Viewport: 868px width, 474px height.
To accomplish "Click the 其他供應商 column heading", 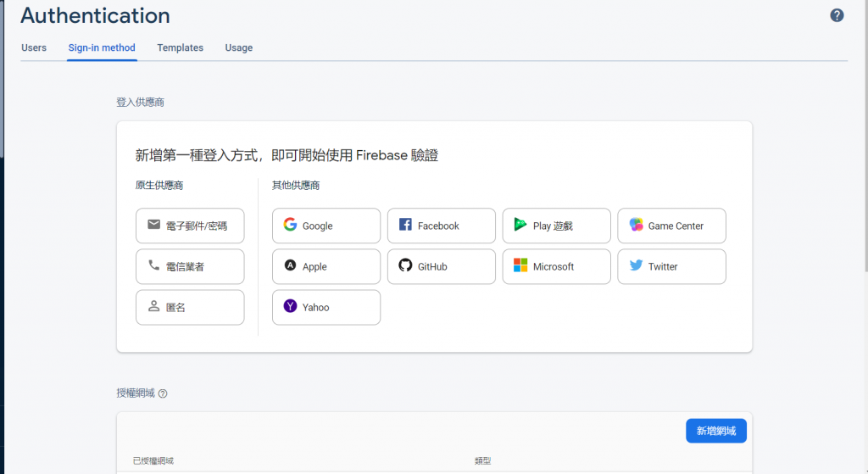I will pyautogui.click(x=296, y=185).
